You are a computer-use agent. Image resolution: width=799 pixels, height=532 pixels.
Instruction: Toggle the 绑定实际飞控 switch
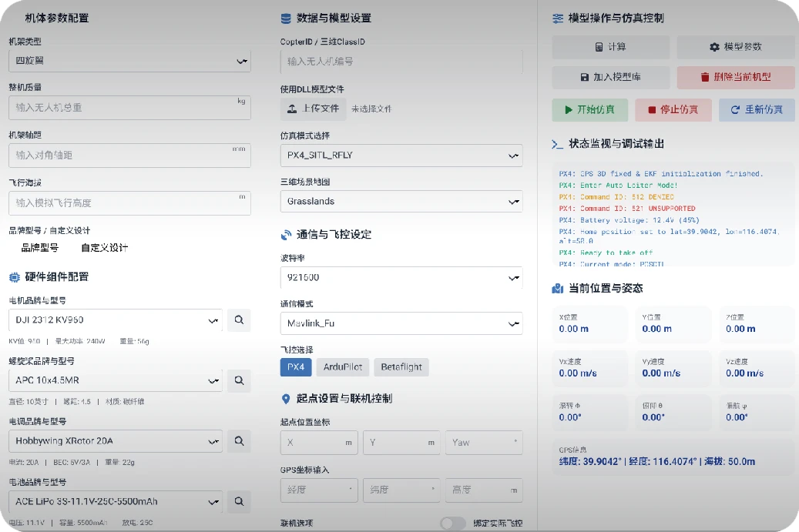452,524
